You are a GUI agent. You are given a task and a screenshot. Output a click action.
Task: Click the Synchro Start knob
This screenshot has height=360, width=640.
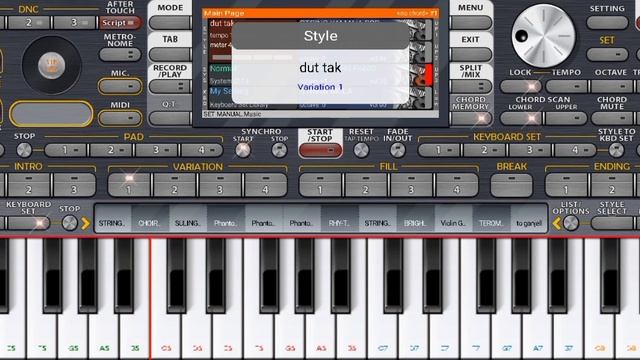243,150
